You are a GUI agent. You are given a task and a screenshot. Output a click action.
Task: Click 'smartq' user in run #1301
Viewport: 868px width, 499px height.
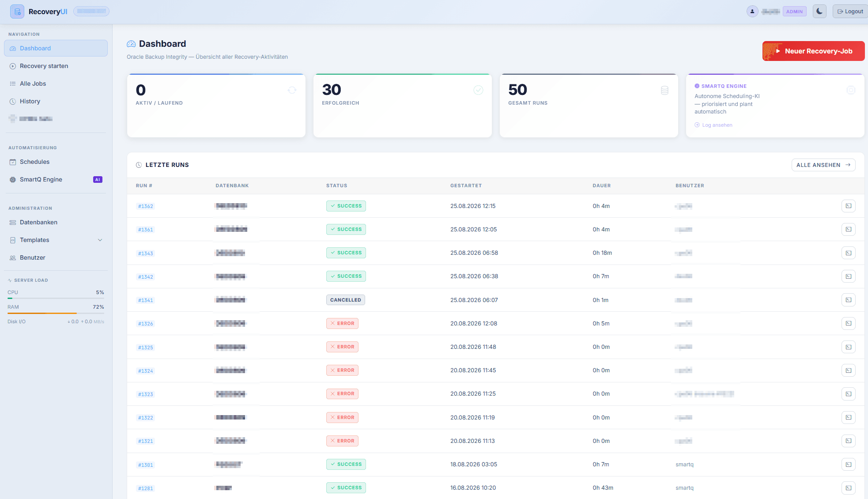click(684, 465)
